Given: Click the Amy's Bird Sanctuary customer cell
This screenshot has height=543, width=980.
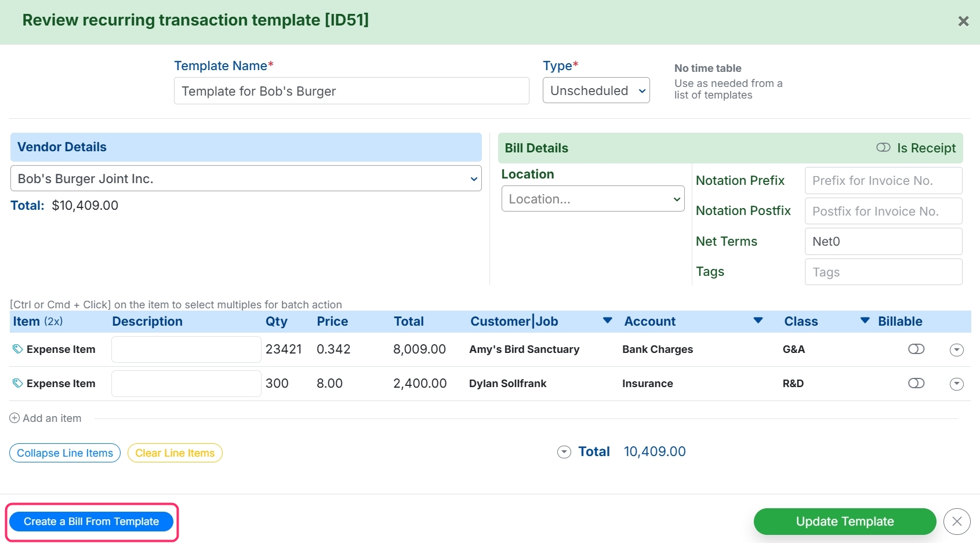Looking at the screenshot, I should coord(524,349).
